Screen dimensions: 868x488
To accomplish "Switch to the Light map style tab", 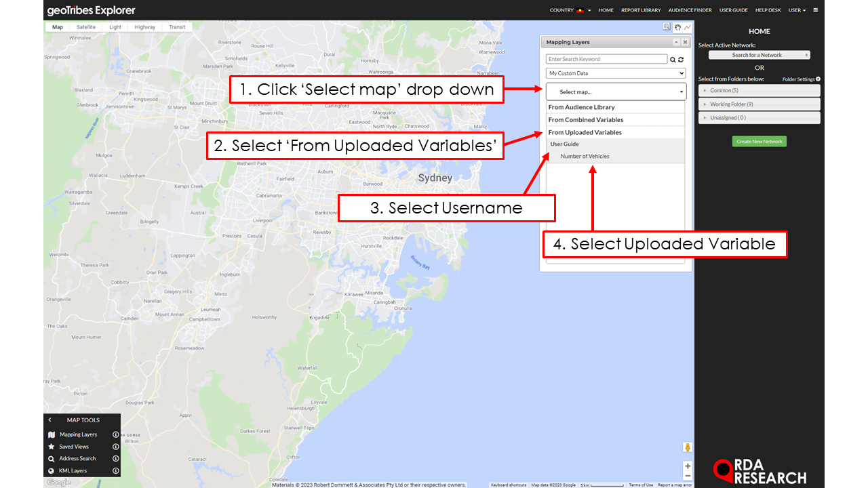I will tap(115, 27).
